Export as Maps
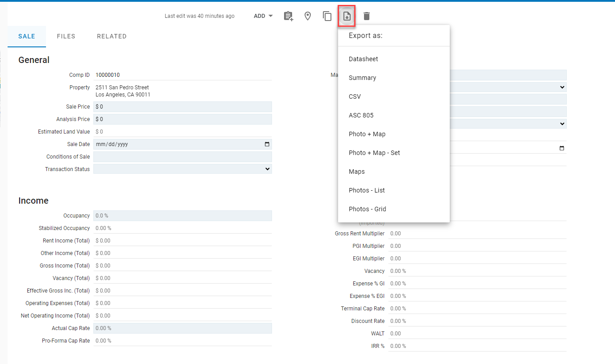The height and width of the screenshot is (364, 615). click(x=394, y=172)
